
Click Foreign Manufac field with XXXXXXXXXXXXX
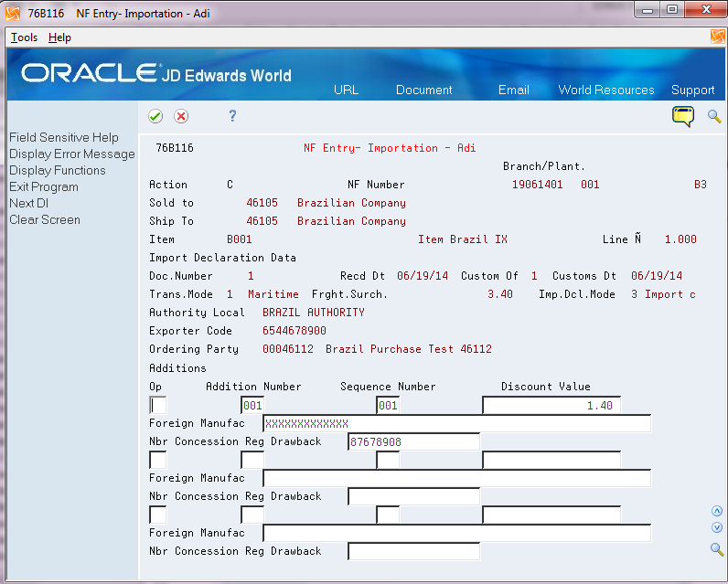[x=457, y=423]
